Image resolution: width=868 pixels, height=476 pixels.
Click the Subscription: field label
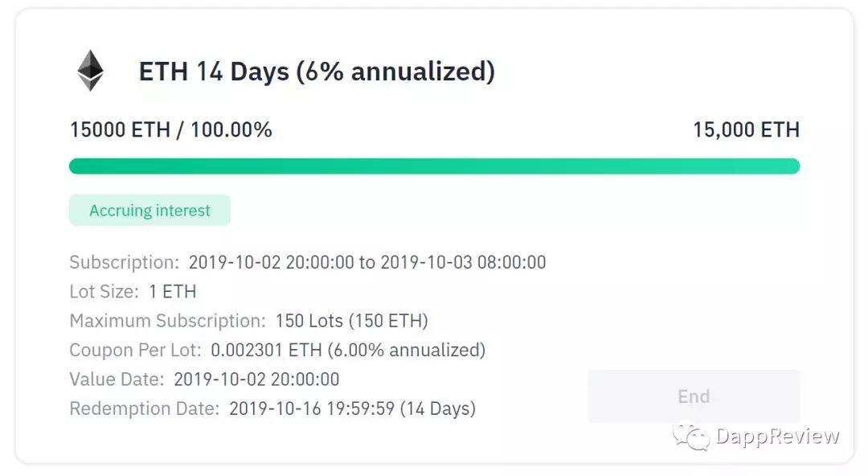click(125, 262)
